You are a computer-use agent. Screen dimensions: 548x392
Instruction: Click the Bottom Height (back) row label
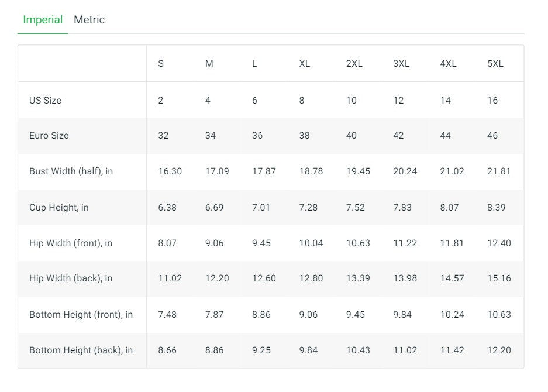click(81, 350)
